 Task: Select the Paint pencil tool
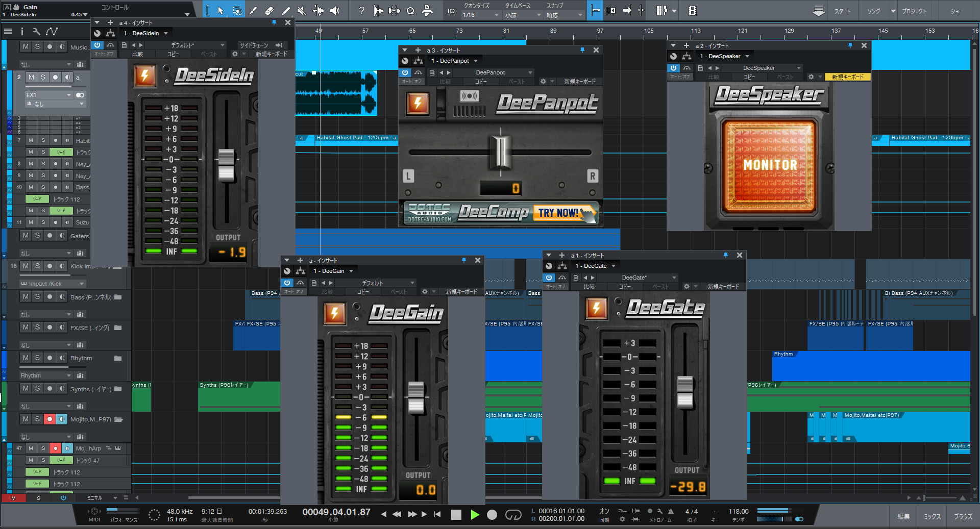286,11
